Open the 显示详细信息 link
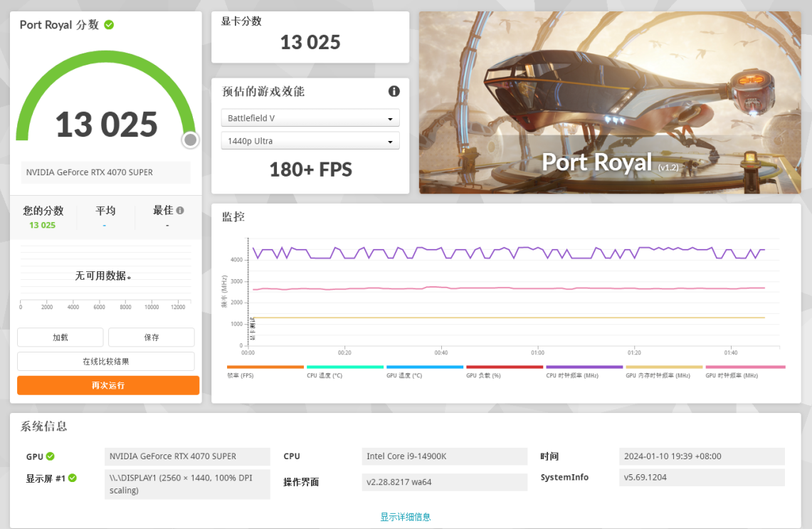 pyautogui.click(x=406, y=517)
